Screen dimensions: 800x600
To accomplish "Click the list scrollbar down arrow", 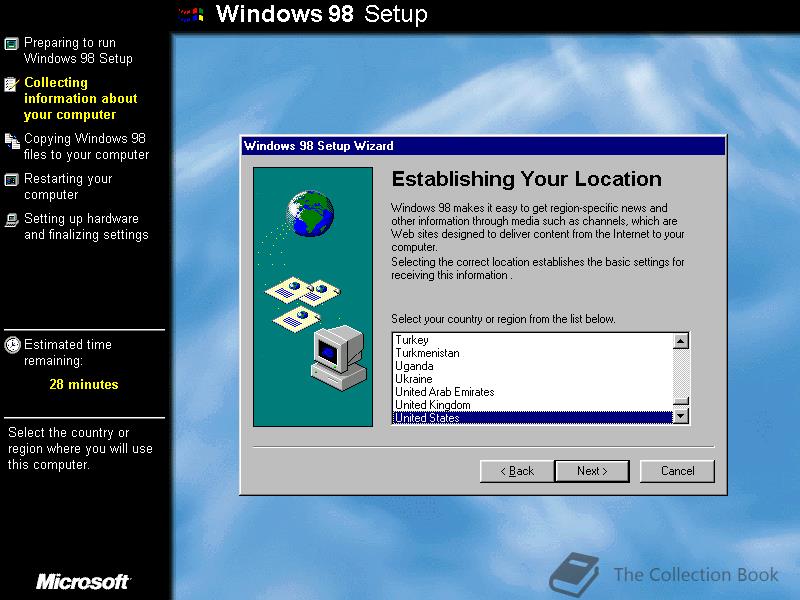I will point(681,416).
